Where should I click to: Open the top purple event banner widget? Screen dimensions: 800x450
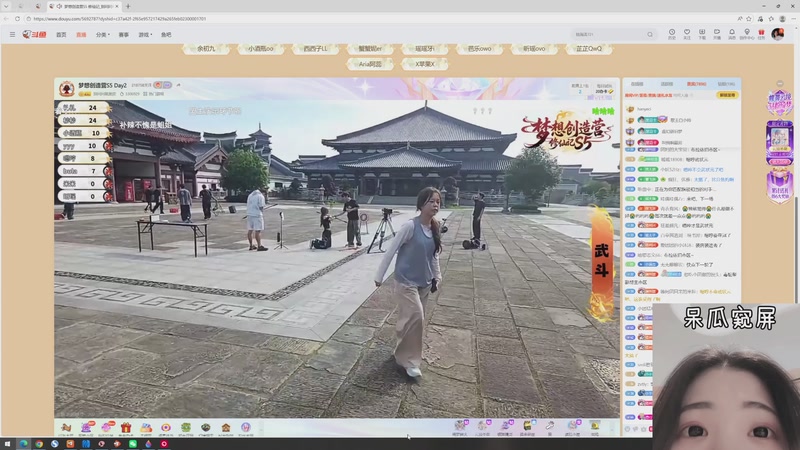click(779, 104)
